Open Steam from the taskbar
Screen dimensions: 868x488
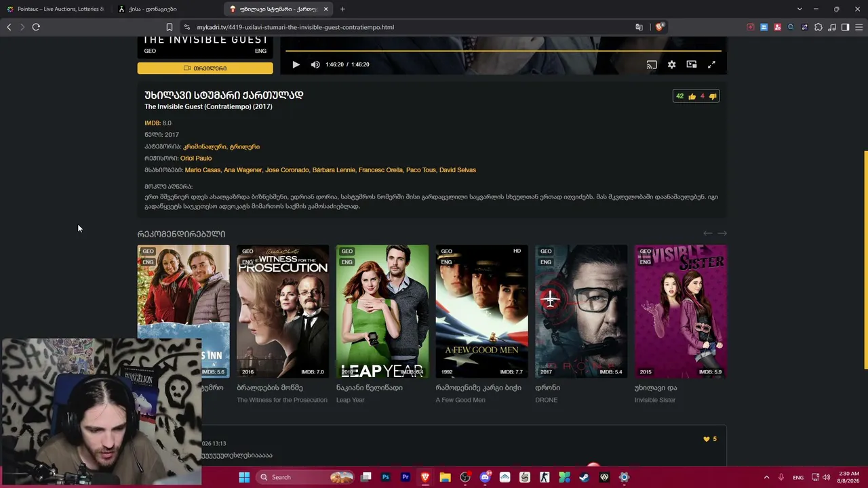[585, 477]
